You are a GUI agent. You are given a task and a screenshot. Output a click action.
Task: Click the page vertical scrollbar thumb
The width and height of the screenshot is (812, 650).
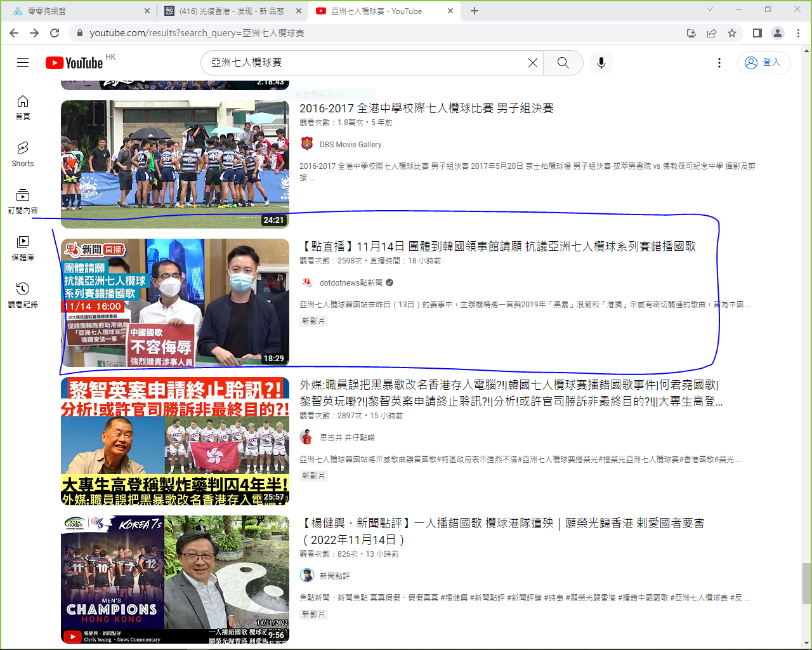806,584
